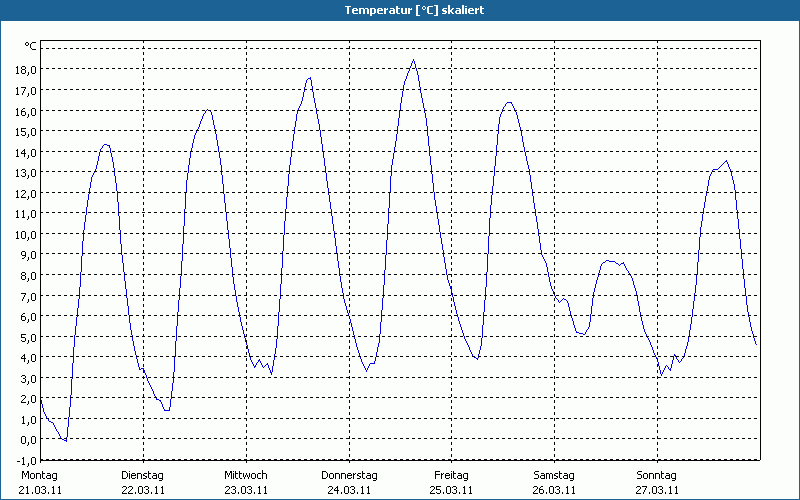
Task: Select the 3,0 y-axis label
Action: click(x=29, y=379)
